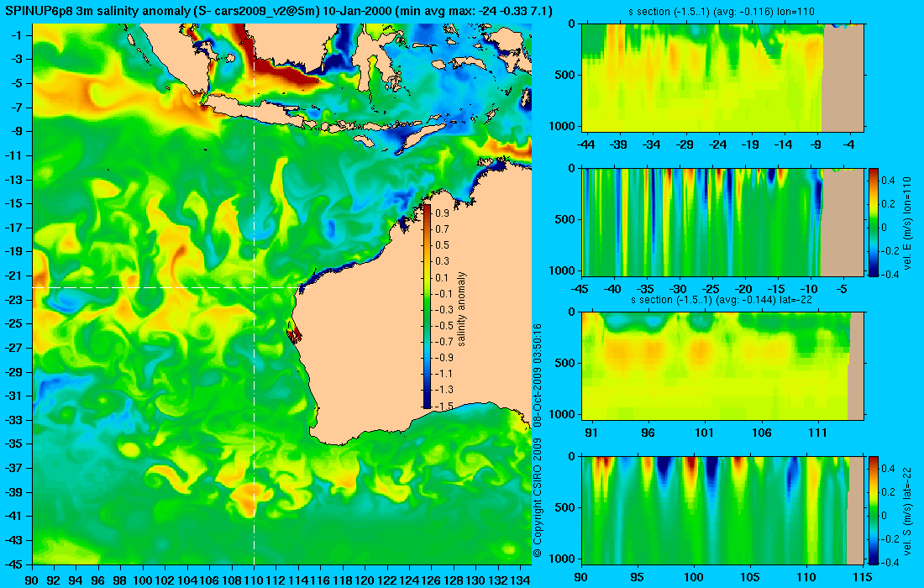Click the '-1.5' tick on salinity colorbar
924x588 pixels.
pos(442,406)
